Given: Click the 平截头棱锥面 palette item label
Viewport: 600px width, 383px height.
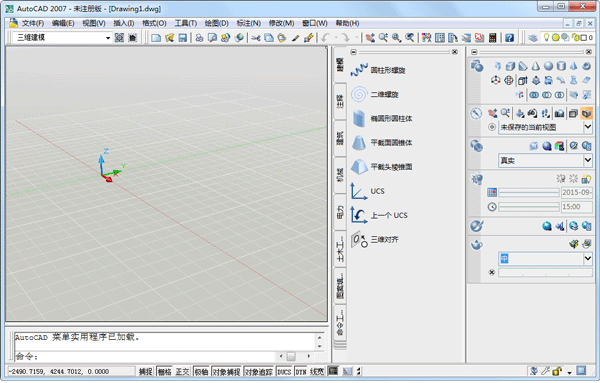Looking at the screenshot, I should click(x=391, y=167).
